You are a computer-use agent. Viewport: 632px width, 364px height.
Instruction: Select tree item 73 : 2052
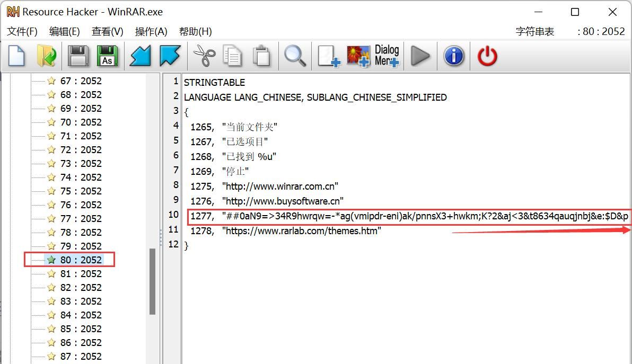tap(81, 164)
